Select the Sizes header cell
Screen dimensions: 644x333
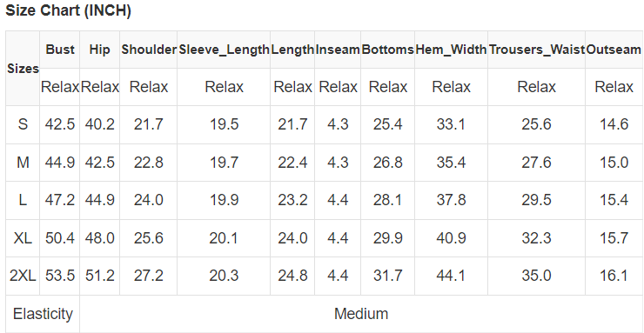click(x=23, y=69)
